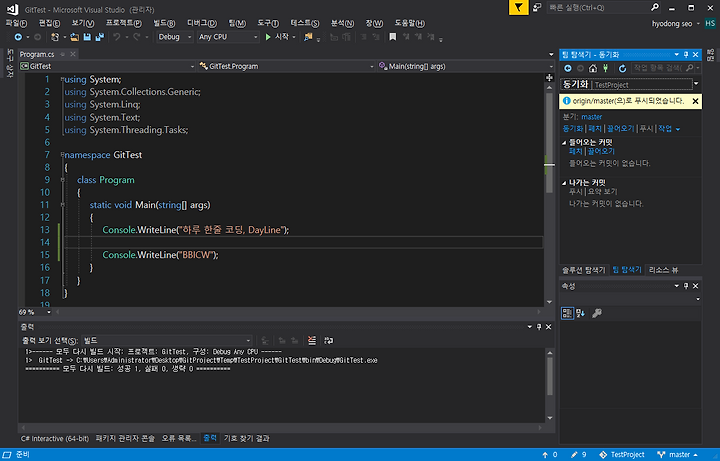The height and width of the screenshot is (461, 720).
Task: Open the Main(string[] args) member dropdown
Action: [x=466, y=67]
